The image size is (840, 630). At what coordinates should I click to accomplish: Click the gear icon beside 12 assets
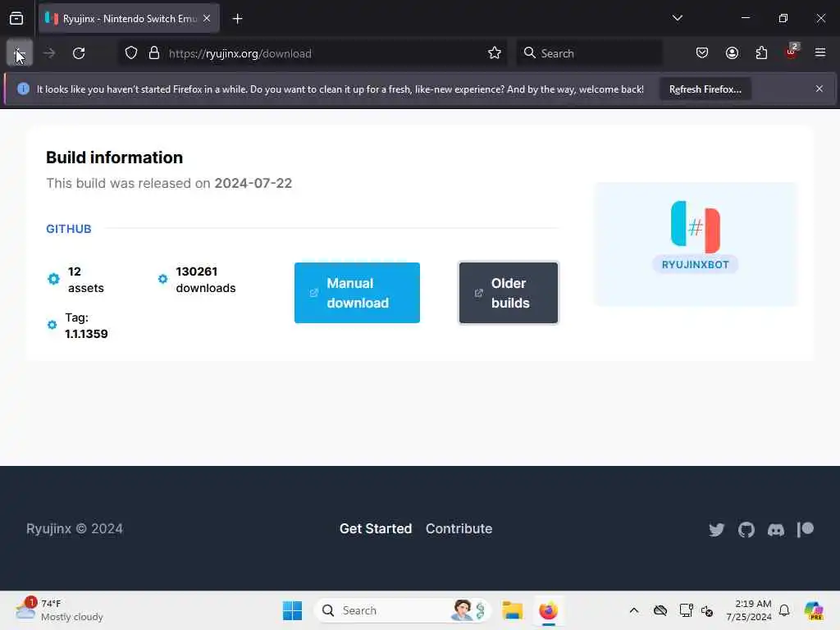tap(53, 279)
